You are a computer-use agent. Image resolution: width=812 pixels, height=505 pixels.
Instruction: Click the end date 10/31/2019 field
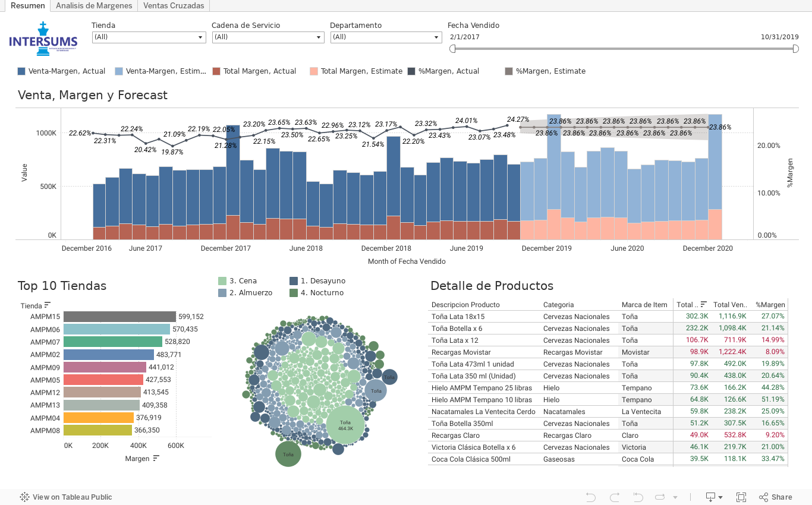coord(780,37)
